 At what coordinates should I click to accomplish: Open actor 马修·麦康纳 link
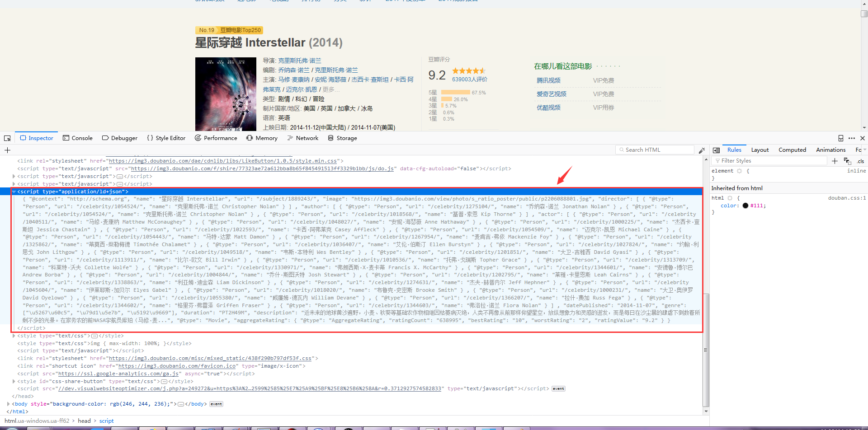click(294, 79)
